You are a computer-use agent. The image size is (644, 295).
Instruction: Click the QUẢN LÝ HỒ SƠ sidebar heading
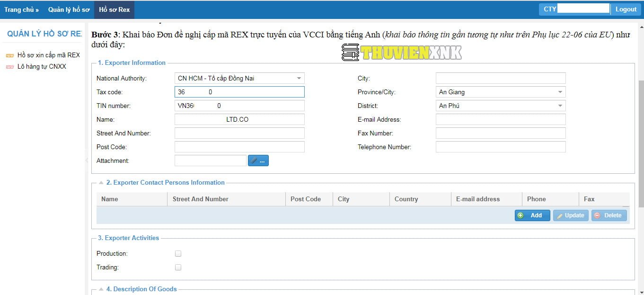(45, 34)
